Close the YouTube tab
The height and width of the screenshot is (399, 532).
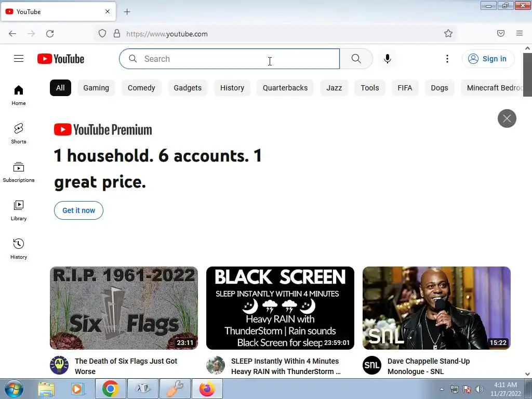coord(108,11)
